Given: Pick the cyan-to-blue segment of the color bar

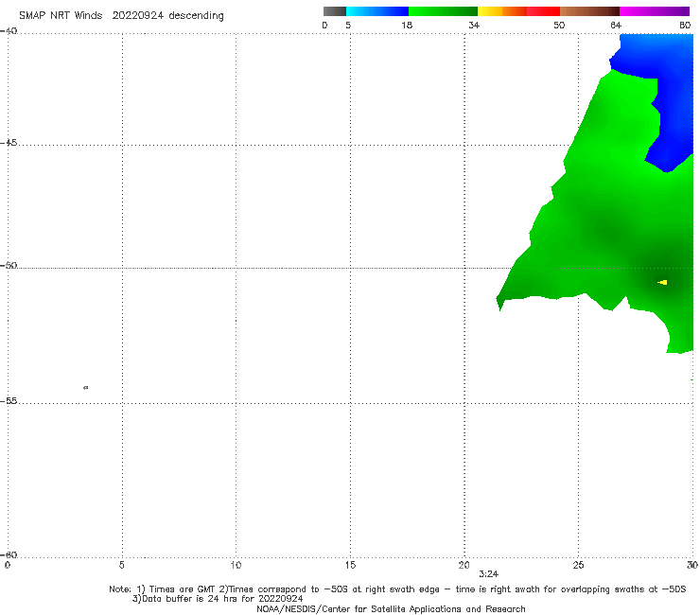Looking at the screenshot, I should [x=377, y=11].
